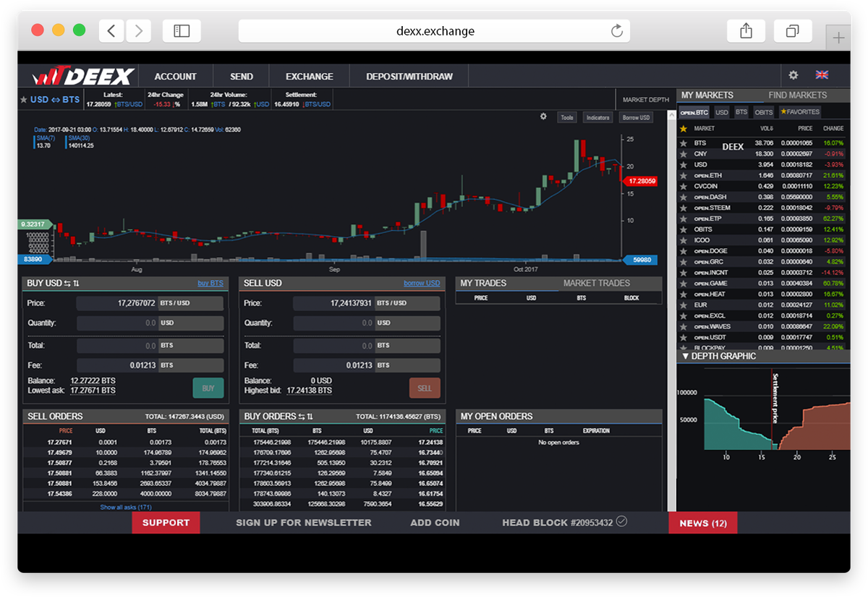Viewport: 868px width, 597px height.
Task: Toggle favorite star for OBITS row
Action: [683, 229]
